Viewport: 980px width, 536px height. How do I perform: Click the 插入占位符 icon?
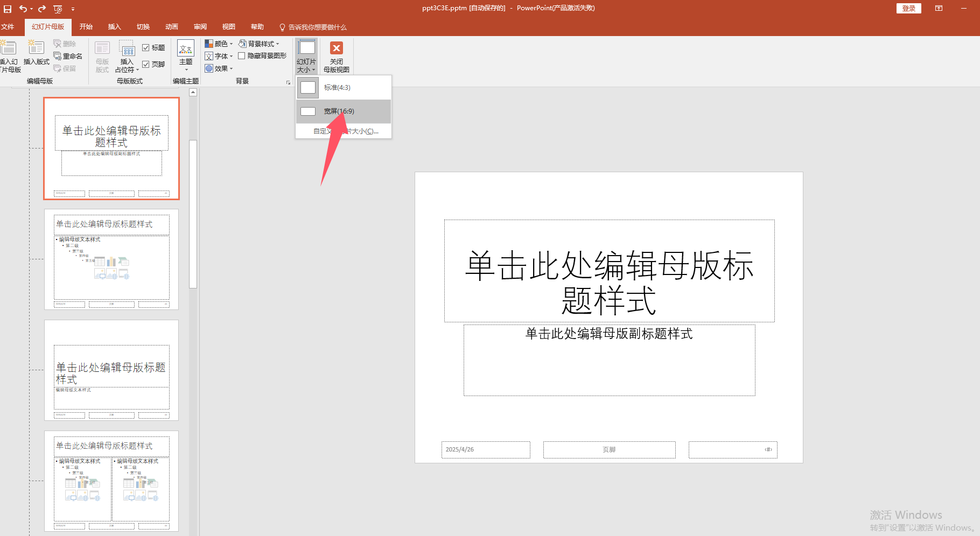click(126, 56)
